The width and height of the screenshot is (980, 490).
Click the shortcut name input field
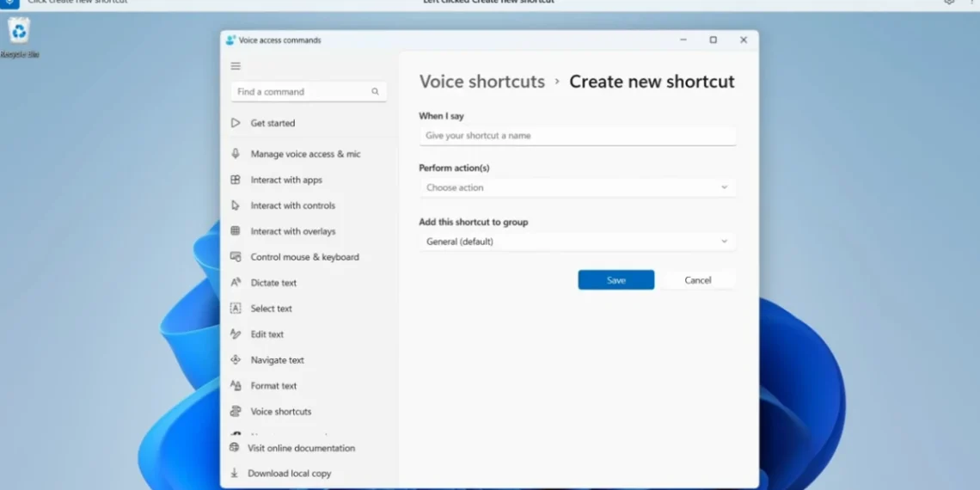578,136
